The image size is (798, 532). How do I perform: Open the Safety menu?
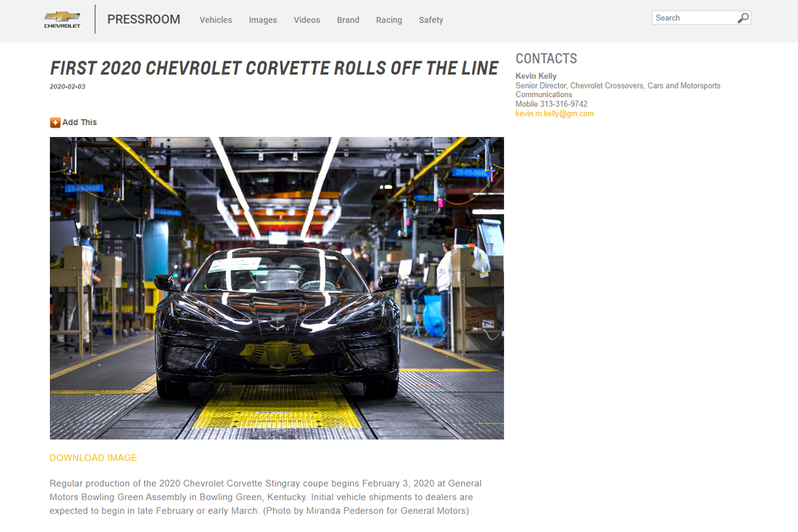(431, 20)
